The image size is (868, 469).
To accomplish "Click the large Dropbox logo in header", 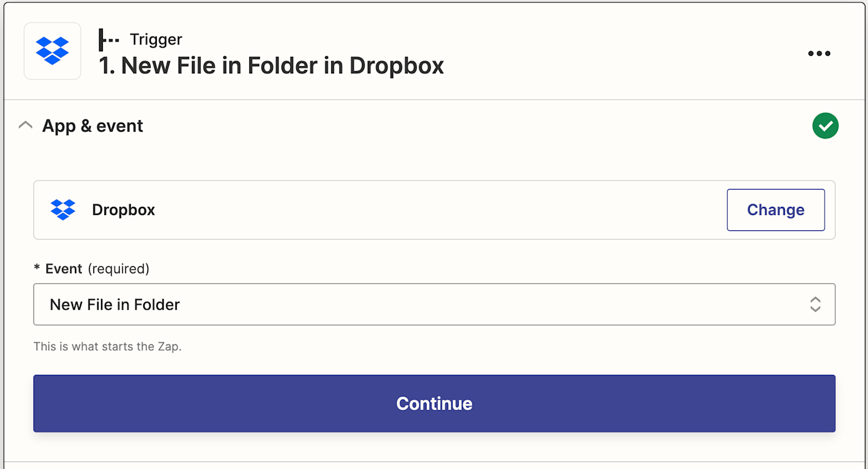I will [52, 51].
